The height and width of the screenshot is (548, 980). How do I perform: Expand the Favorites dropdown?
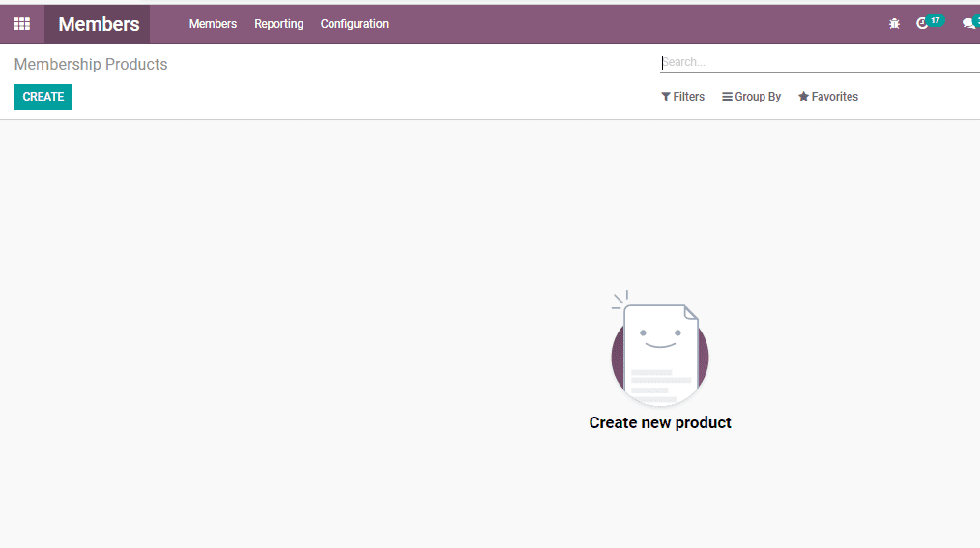point(828,97)
